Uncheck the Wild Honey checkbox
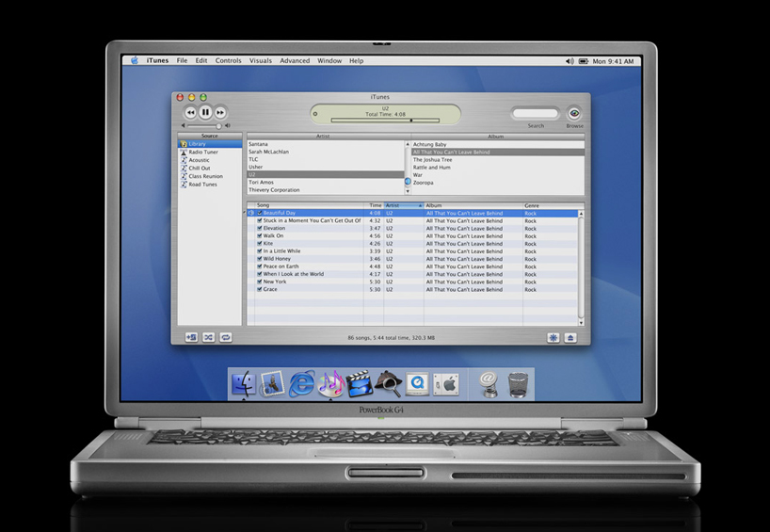The width and height of the screenshot is (770, 532). (259, 259)
